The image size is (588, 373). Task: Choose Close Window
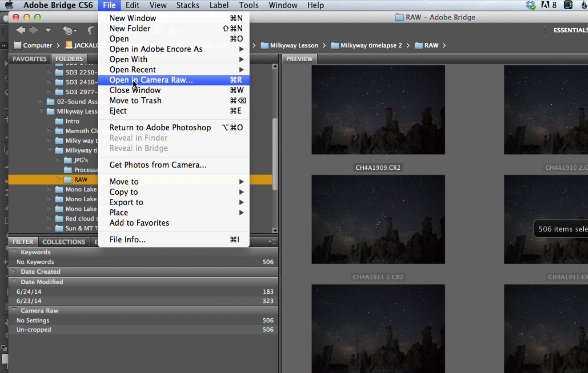click(173, 90)
